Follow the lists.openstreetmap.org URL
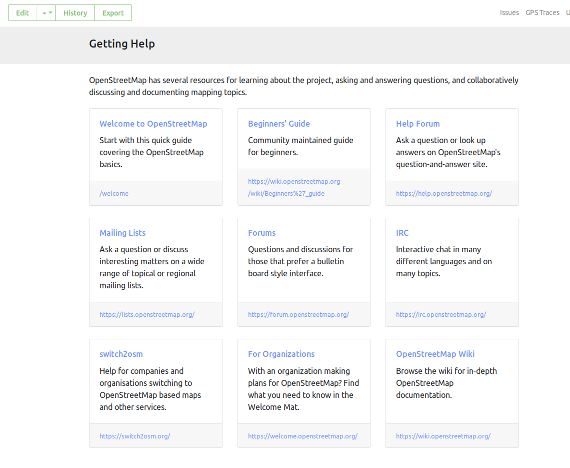570x468 pixels. click(147, 315)
